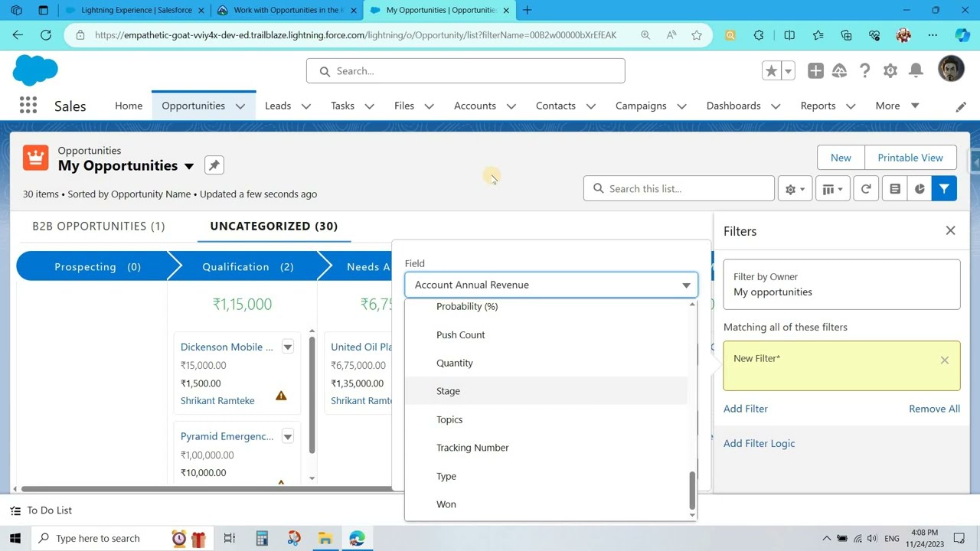
Task: Select Quantity field option
Action: pyautogui.click(x=546, y=363)
